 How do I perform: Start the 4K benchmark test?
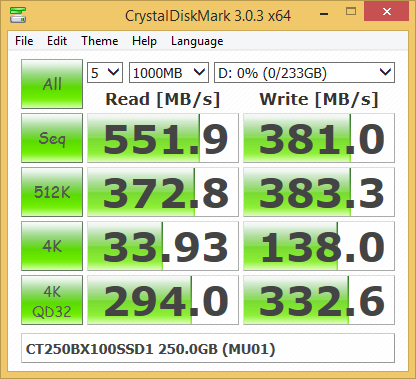52,246
